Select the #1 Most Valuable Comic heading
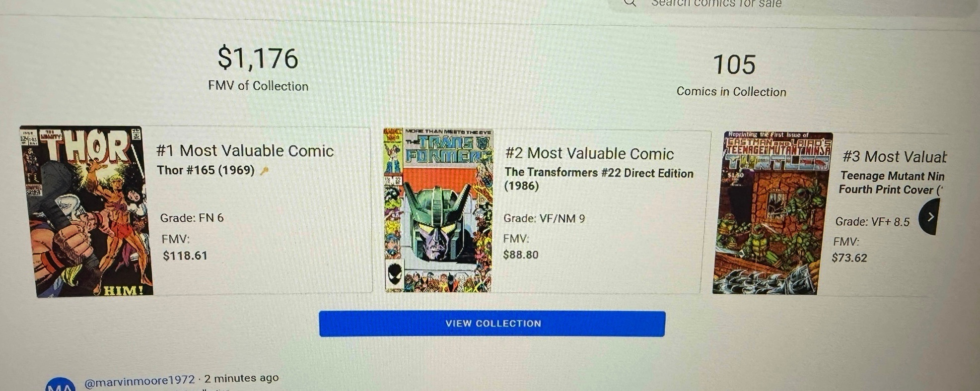Viewport: 980px width, 391px height. point(245,151)
